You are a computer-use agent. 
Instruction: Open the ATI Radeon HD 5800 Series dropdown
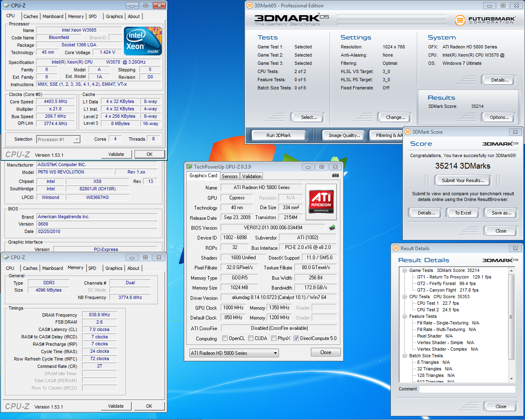(234, 353)
